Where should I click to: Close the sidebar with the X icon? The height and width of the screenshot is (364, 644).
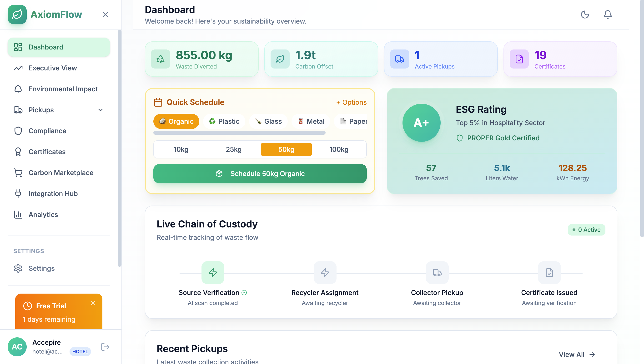pos(105,15)
